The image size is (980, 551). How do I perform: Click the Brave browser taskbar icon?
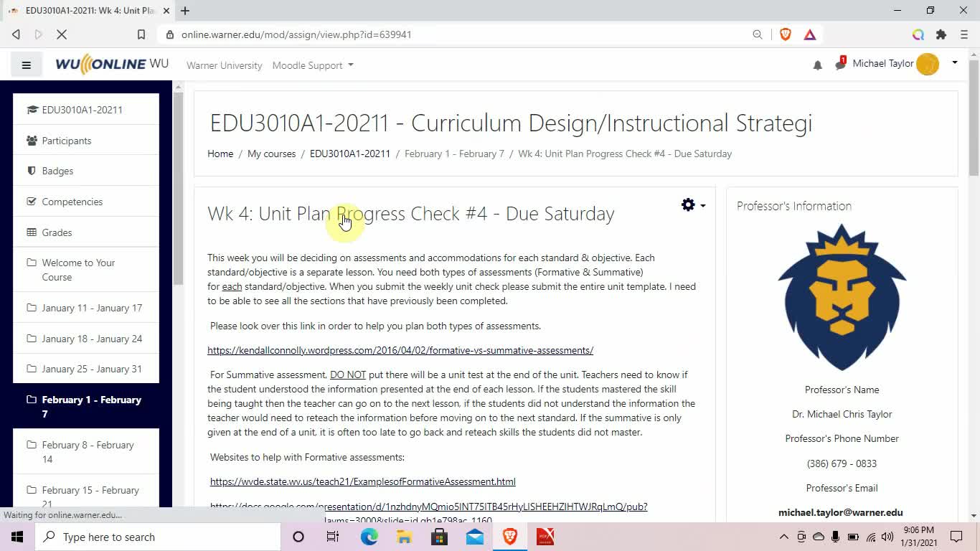tap(510, 537)
